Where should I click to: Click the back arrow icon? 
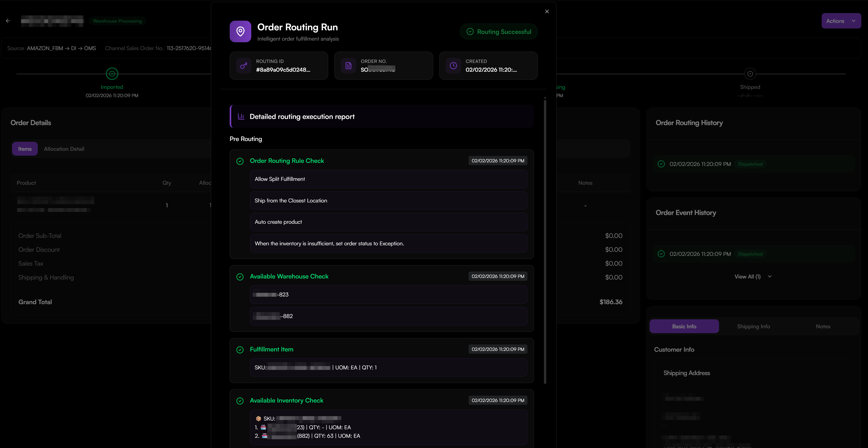click(x=8, y=21)
